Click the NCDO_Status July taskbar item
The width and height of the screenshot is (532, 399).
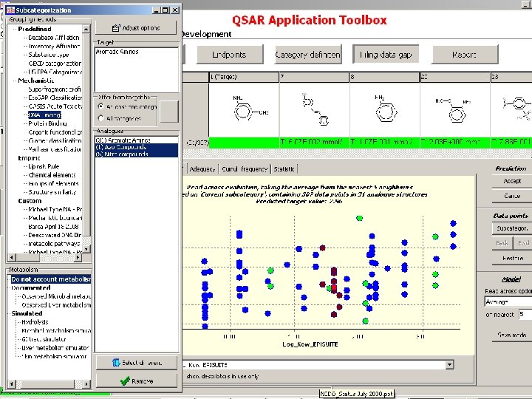pyautogui.click(x=357, y=394)
